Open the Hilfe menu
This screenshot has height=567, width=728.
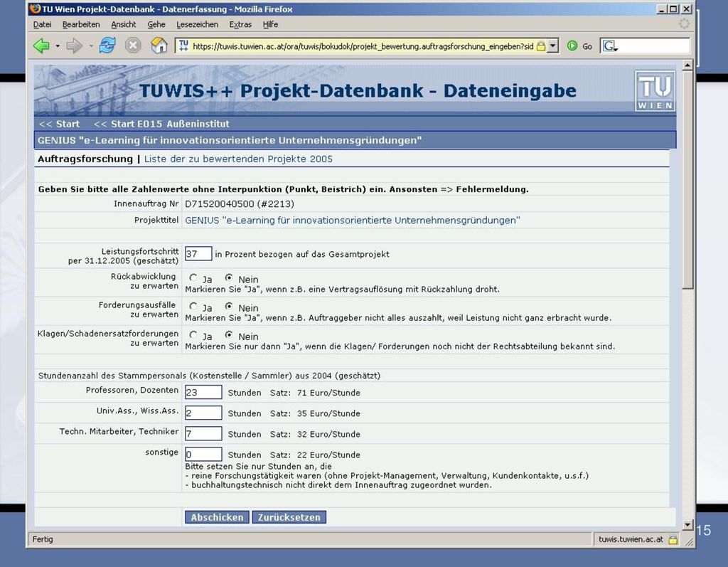coord(270,25)
